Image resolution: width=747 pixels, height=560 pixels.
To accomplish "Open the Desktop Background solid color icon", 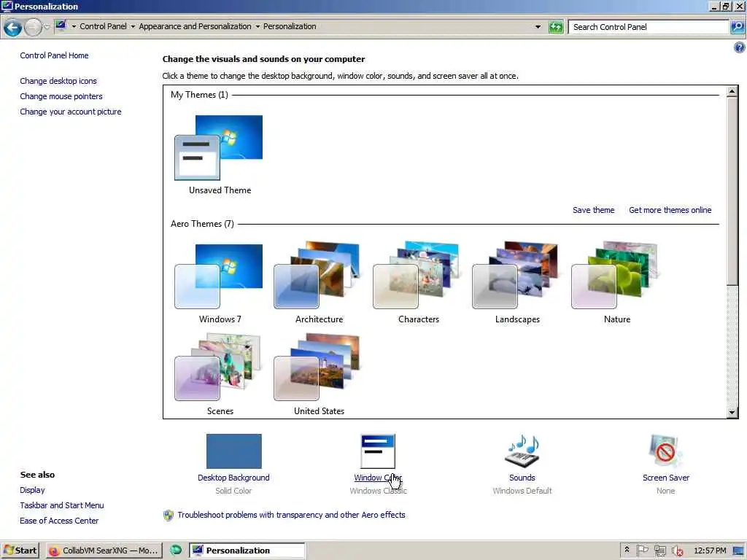I will (x=234, y=451).
